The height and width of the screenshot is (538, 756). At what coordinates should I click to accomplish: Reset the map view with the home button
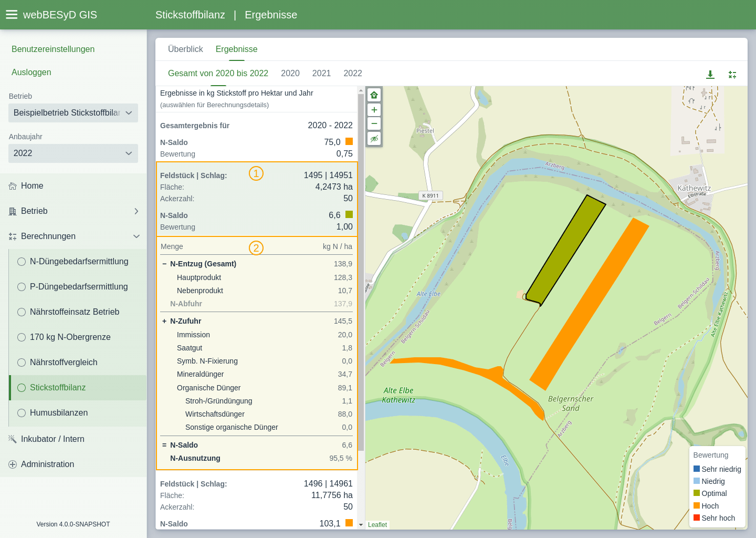click(374, 95)
